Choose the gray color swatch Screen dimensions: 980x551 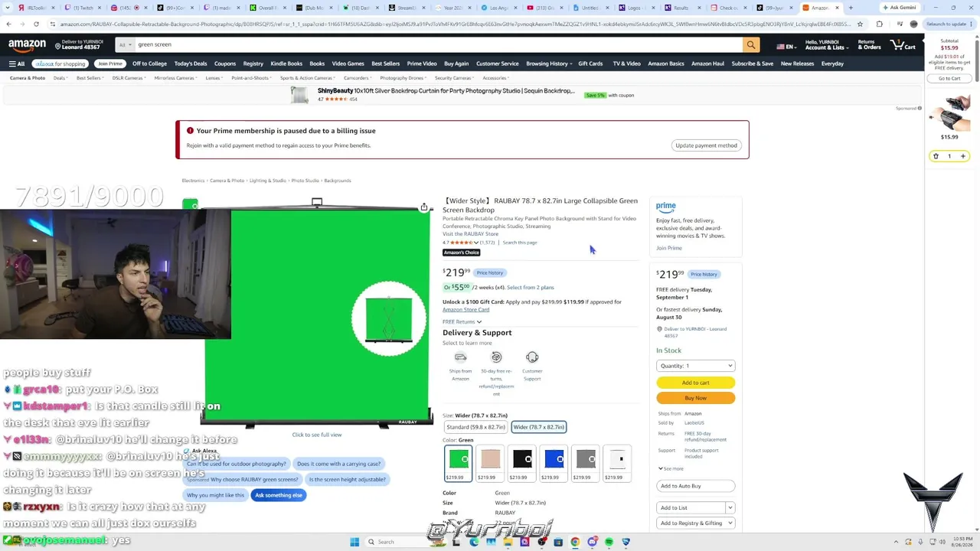coord(586,463)
